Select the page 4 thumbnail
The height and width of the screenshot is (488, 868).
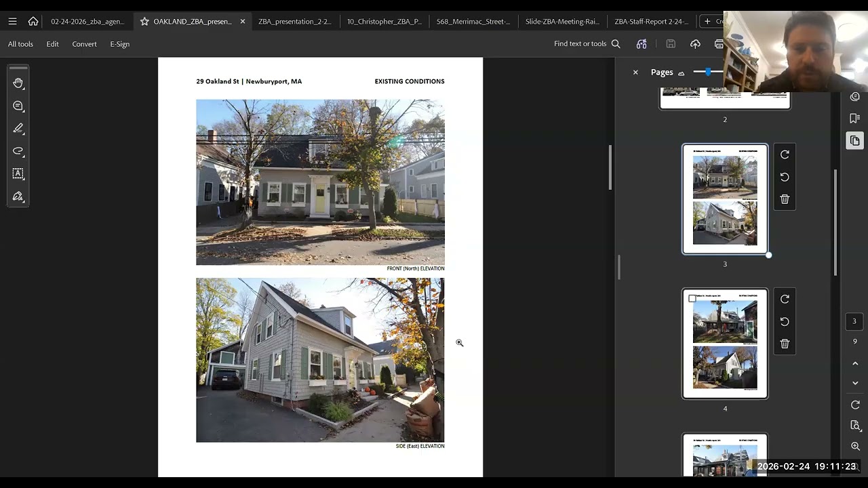pyautogui.click(x=725, y=344)
